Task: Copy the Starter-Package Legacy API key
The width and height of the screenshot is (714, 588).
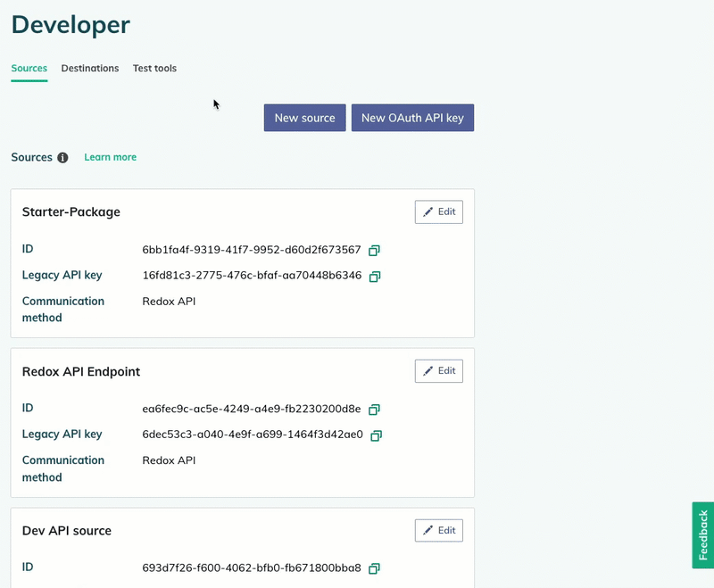Action: coord(375,277)
